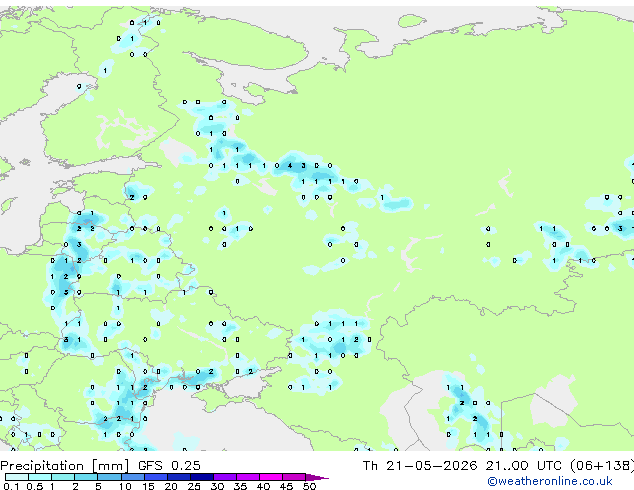This screenshot has height=490, width=634.
Task: Click the 0.1–0.5 mm legend color swatch
Action: pyautogui.click(x=17, y=477)
